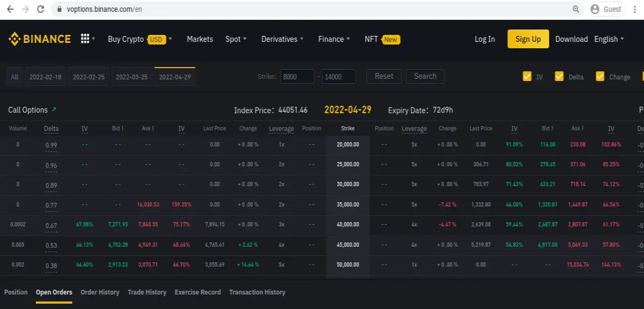The image size is (644, 309).
Task: Select the 2022-02-18 expiry tab
Action: [x=46, y=77]
